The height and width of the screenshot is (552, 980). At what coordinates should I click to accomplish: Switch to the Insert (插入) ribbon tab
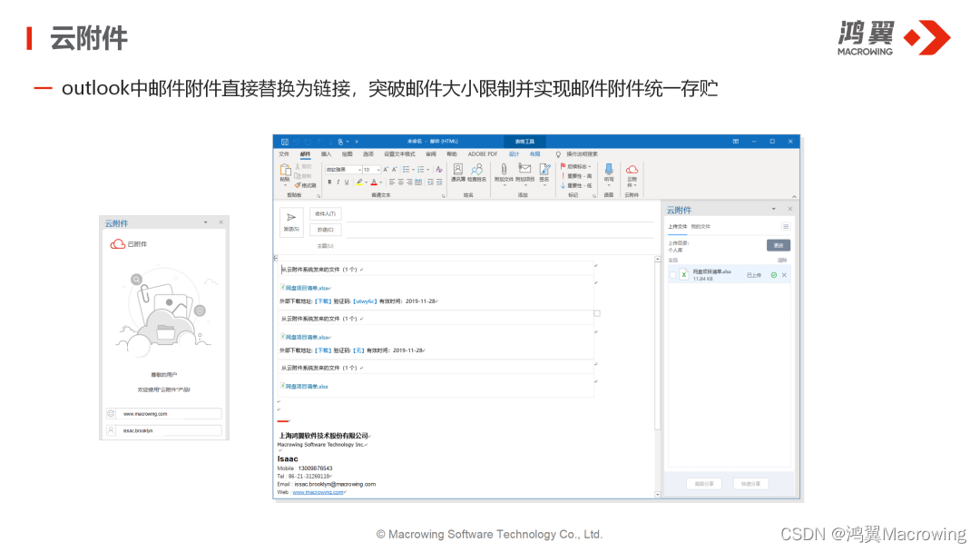tap(327, 153)
